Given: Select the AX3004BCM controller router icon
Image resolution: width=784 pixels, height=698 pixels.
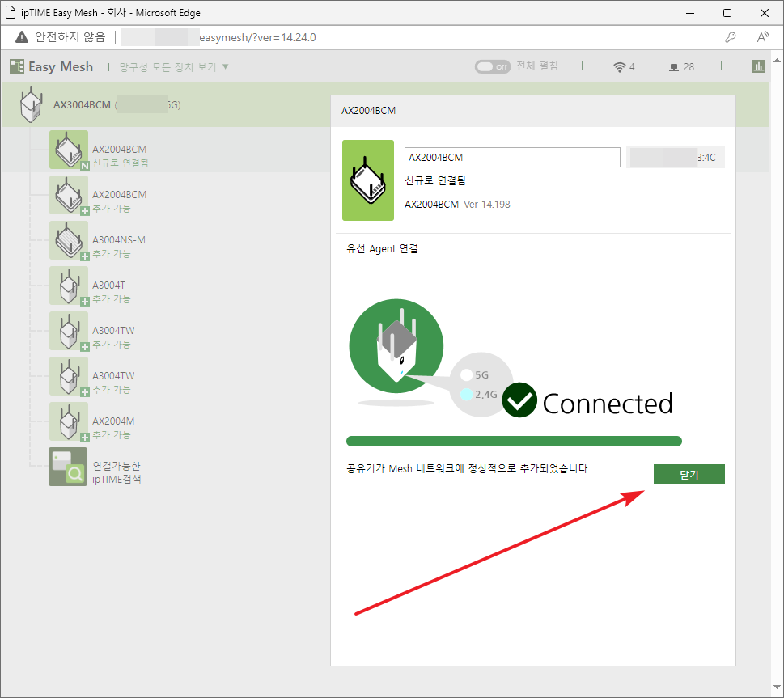Looking at the screenshot, I should coord(31,104).
